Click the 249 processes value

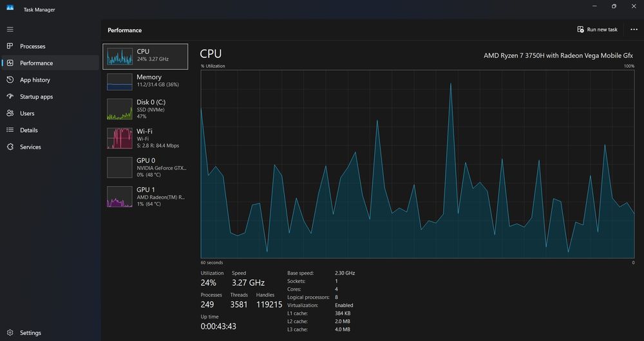[x=207, y=304]
